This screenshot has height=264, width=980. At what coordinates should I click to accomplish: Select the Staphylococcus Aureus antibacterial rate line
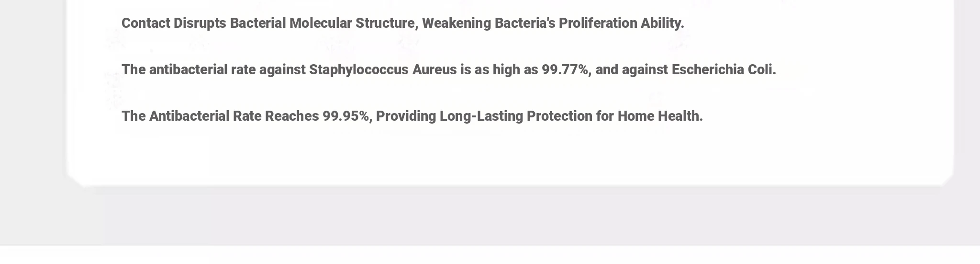pos(449,69)
